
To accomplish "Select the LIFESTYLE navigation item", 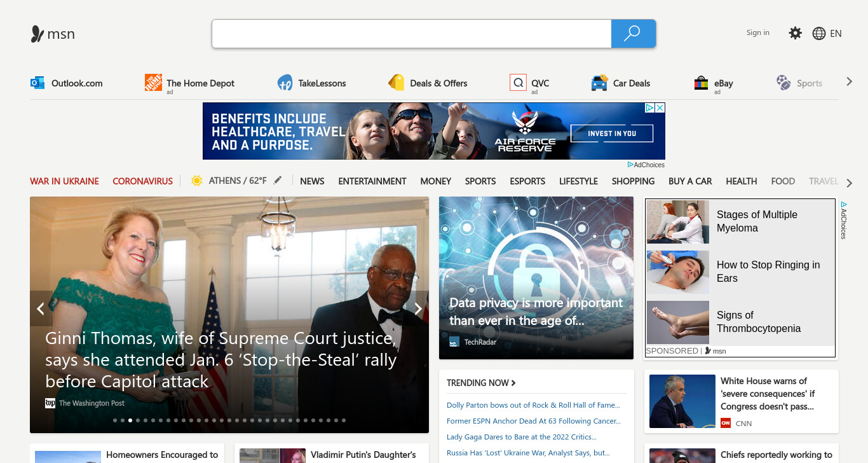I will coord(578,181).
